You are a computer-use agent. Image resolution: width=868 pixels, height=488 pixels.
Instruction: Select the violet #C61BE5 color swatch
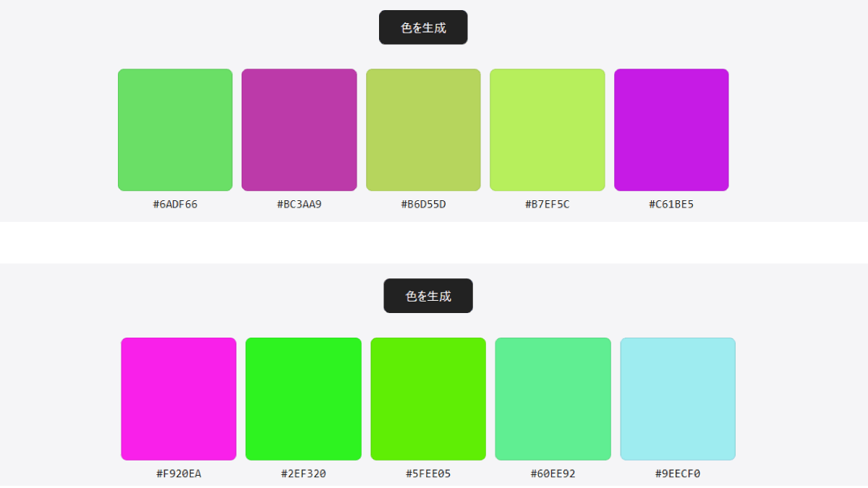[671, 130]
